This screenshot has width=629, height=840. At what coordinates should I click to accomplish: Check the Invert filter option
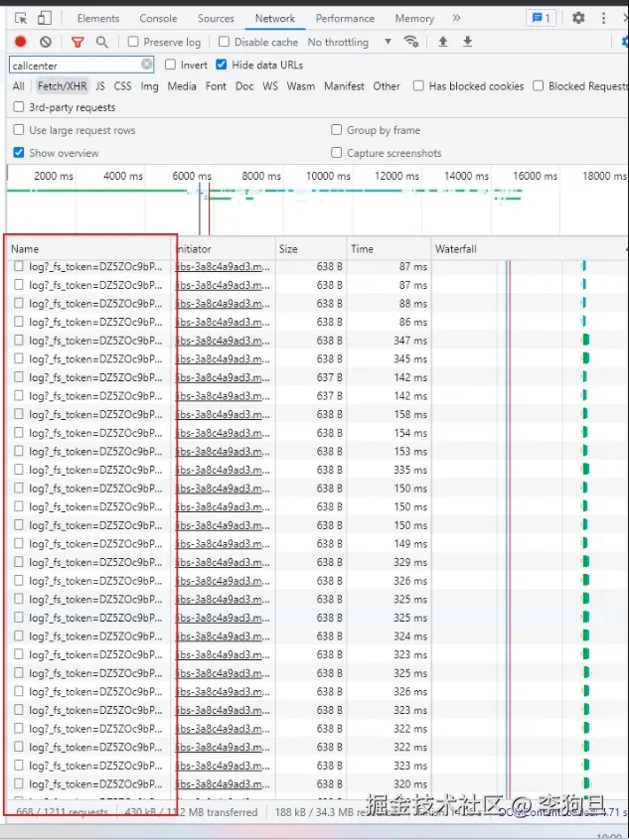point(171,65)
